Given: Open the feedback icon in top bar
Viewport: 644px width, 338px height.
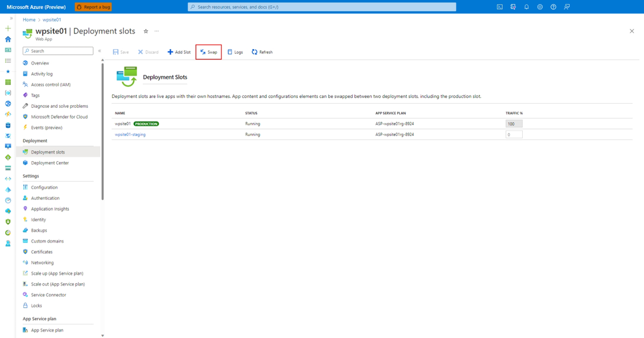Looking at the screenshot, I should [567, 7].
